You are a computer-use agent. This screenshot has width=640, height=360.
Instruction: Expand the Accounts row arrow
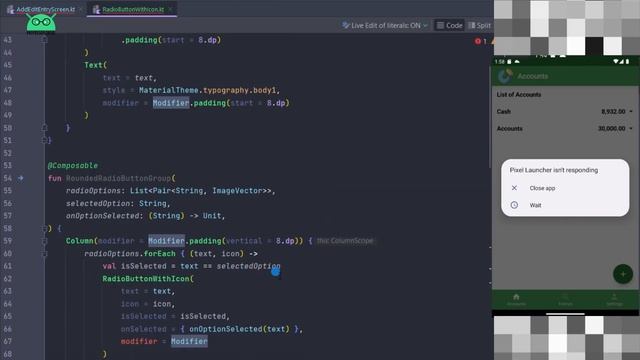point(631,129)
